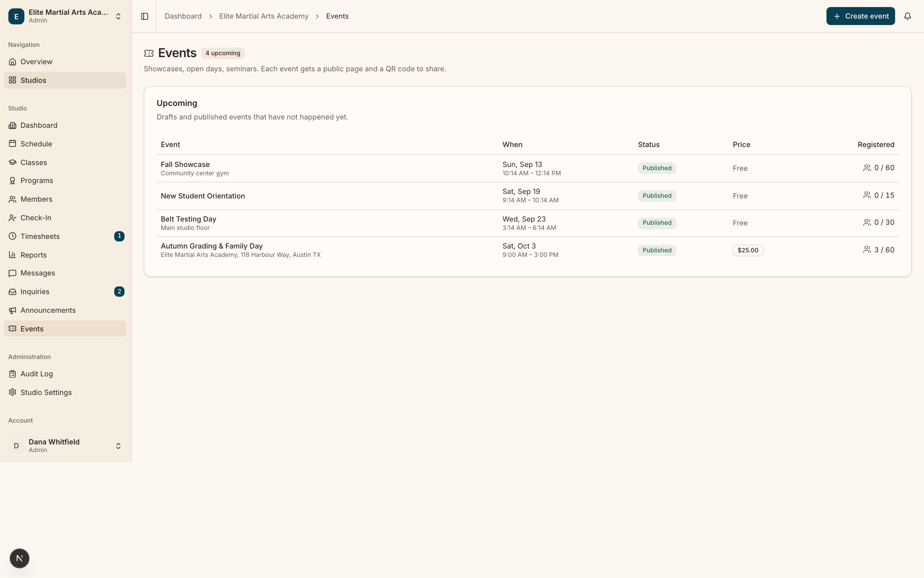Click Community center gym location text
This screenshot has height=578, width=924.
click(195, 173)
